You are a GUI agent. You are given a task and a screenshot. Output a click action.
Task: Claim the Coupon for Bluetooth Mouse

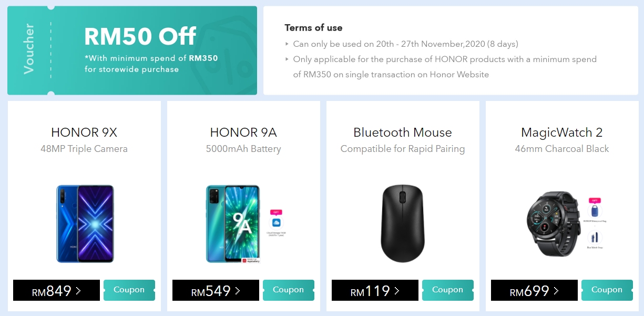448,290
